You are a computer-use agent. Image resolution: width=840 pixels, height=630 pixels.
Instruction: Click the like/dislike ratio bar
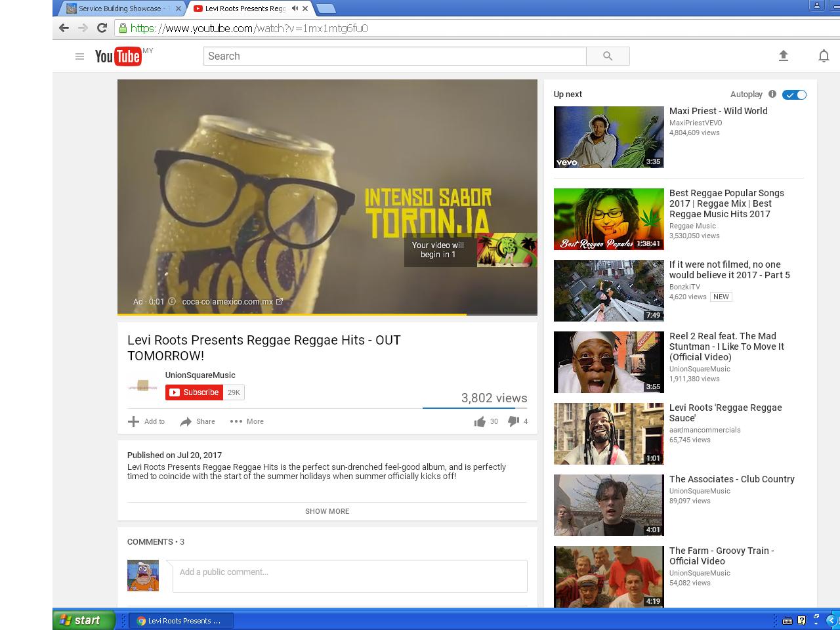point(474,408)
